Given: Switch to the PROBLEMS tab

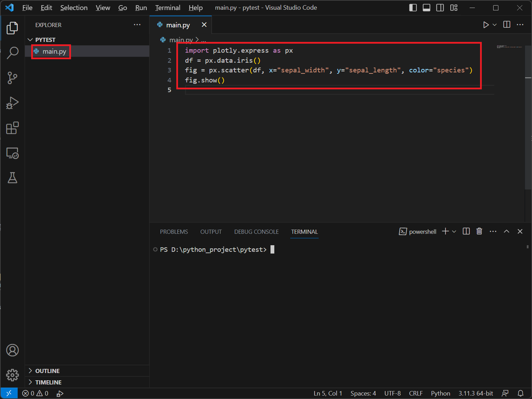Looking at the screenshot, I should pos(174,232).
